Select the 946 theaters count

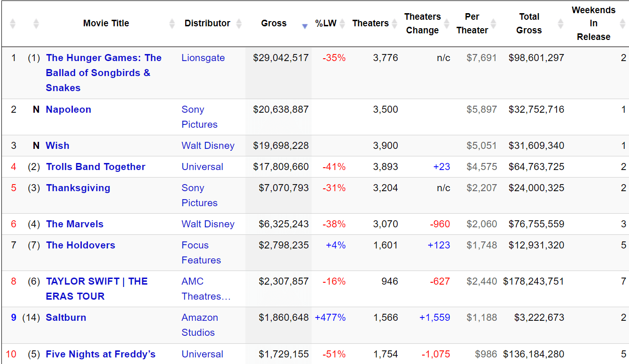pos(390,281)
